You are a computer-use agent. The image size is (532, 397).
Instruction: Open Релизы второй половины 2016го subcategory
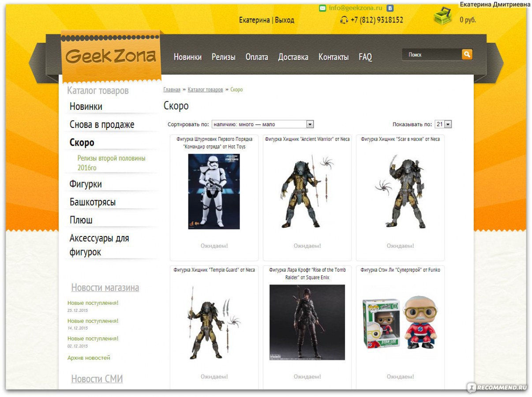click(x=111, y=163)
